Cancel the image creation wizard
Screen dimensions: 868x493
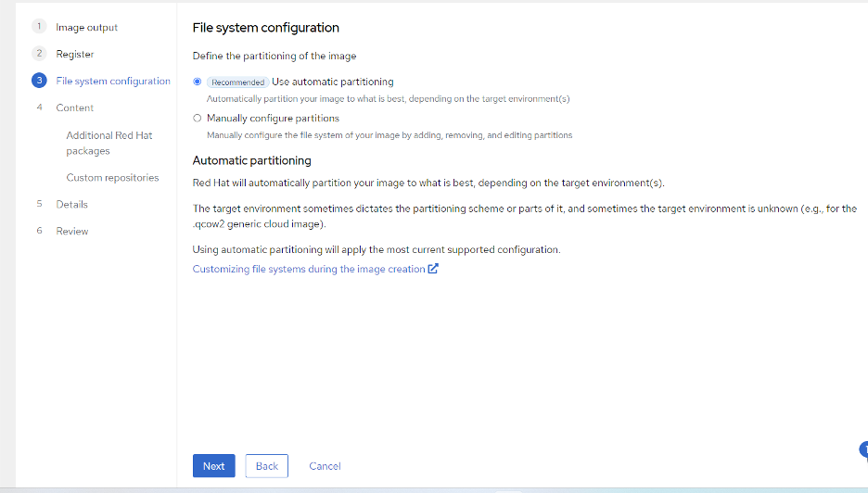tap(325, 466)
